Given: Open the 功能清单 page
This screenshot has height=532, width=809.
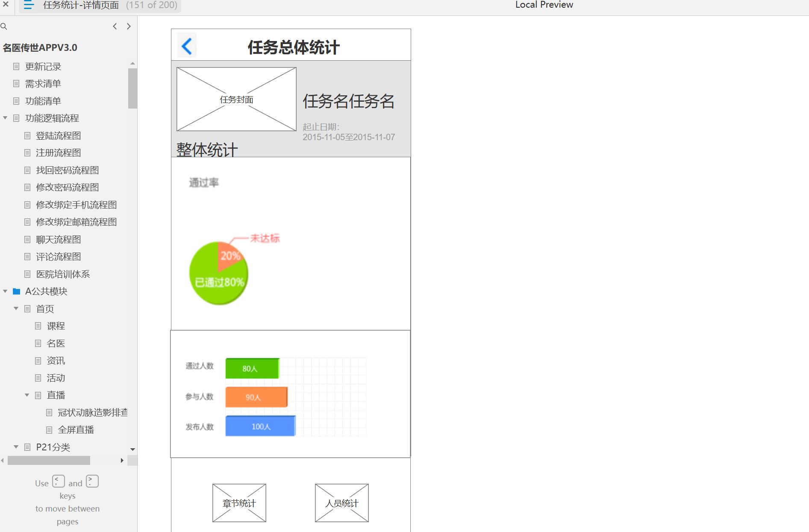Looking at the screenshot, I should pos(43,101).
